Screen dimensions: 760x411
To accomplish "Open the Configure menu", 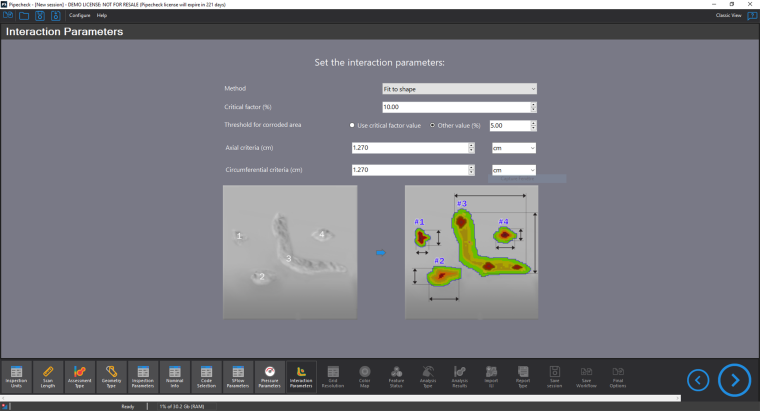I will click(79, 16).
